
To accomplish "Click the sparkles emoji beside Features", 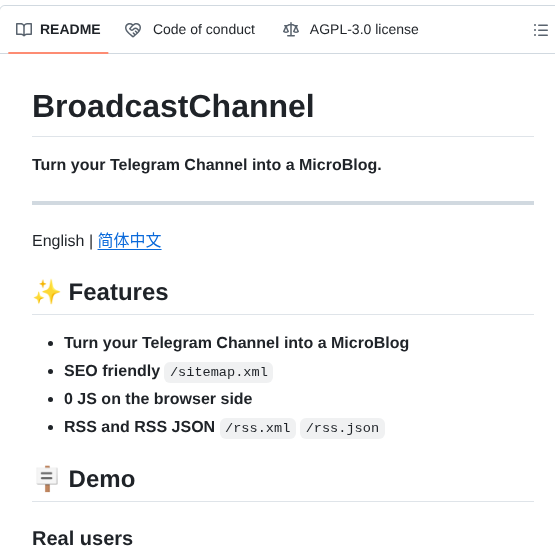I will (47, 292).
